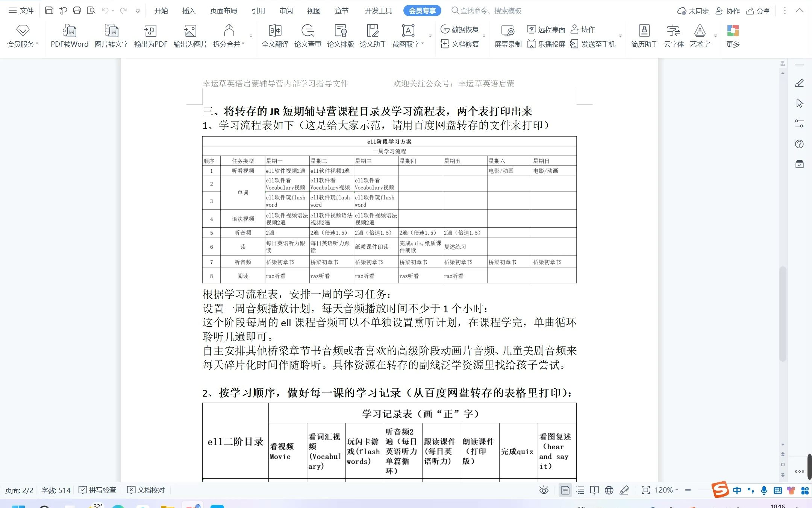
Task: Click the 文档修复 tool
Action: (460, 44)
